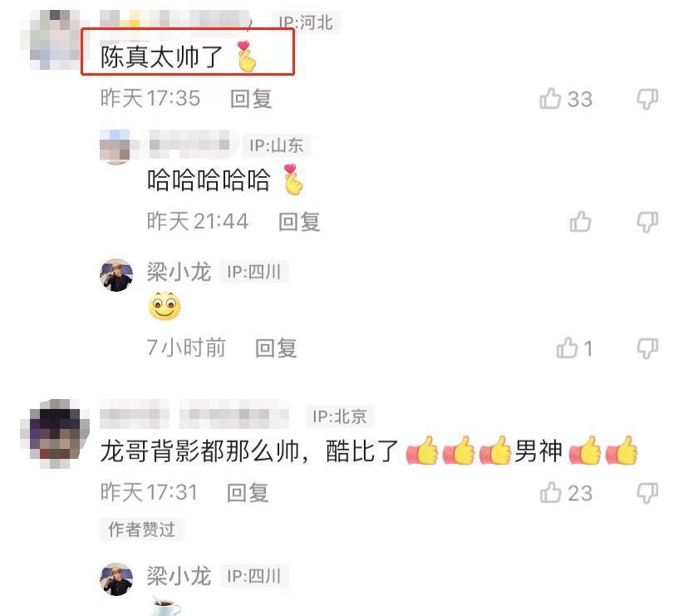Tap the 作者赞过 badge
This screenshot has width=688, height=616.
(142, 529)
